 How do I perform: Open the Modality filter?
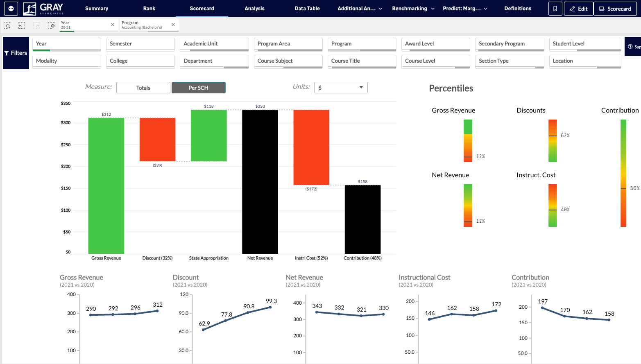pyautogui.click(x=67, y=61)
